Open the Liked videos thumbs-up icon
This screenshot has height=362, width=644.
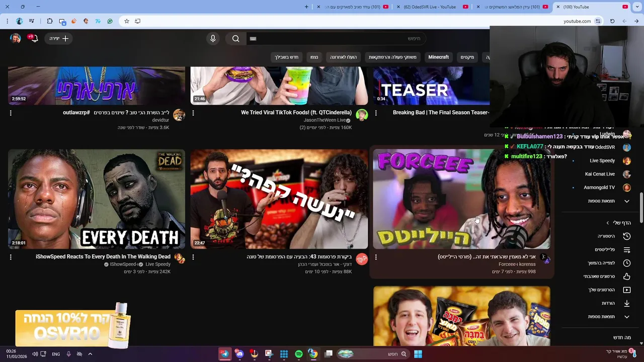(x=627, y=276)
